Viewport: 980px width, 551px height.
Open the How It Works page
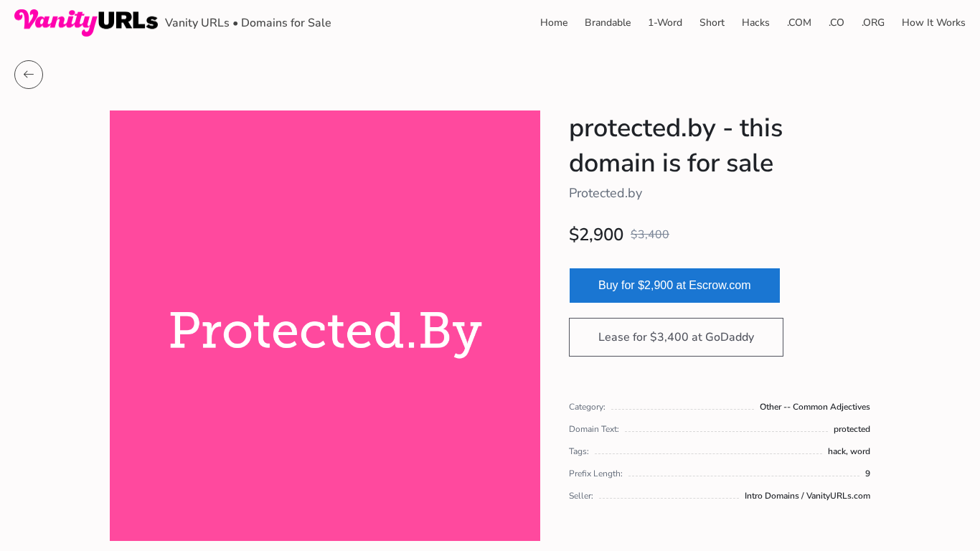(x=933, y=23)
